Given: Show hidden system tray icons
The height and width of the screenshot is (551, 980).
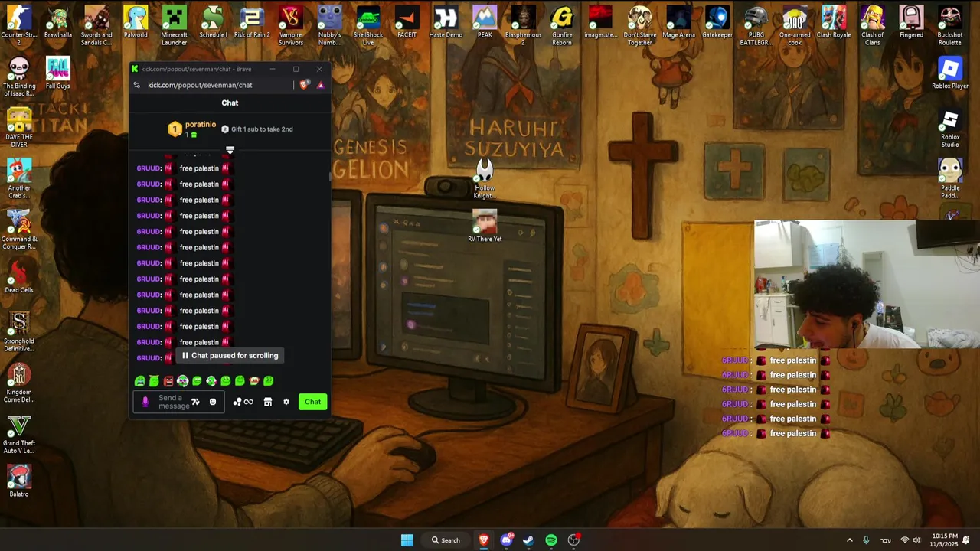Looking at the screenshot, I should [849, 540].
